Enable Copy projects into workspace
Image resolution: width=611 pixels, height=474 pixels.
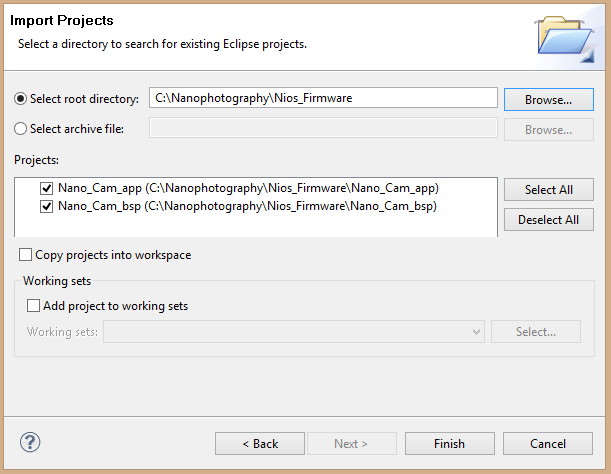tap(25, 255)
